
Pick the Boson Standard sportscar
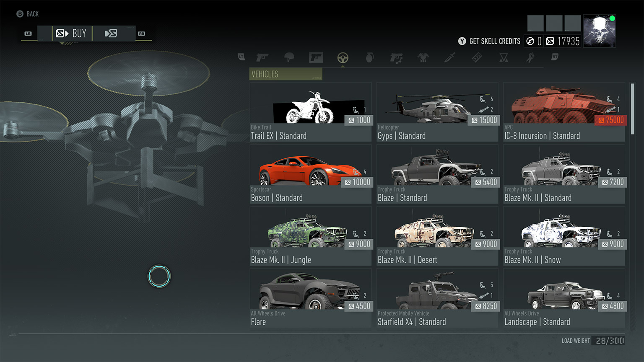click(x=310, y=174)
